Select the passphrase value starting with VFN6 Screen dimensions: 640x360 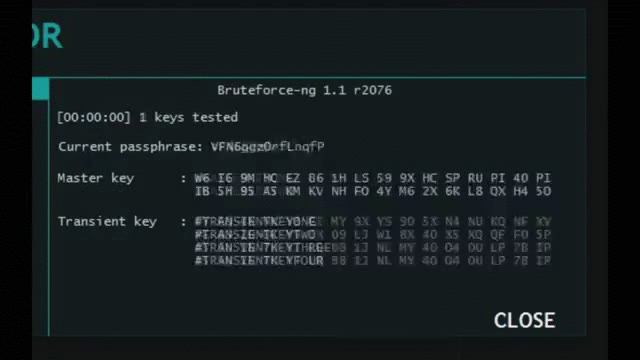(267, 147)
